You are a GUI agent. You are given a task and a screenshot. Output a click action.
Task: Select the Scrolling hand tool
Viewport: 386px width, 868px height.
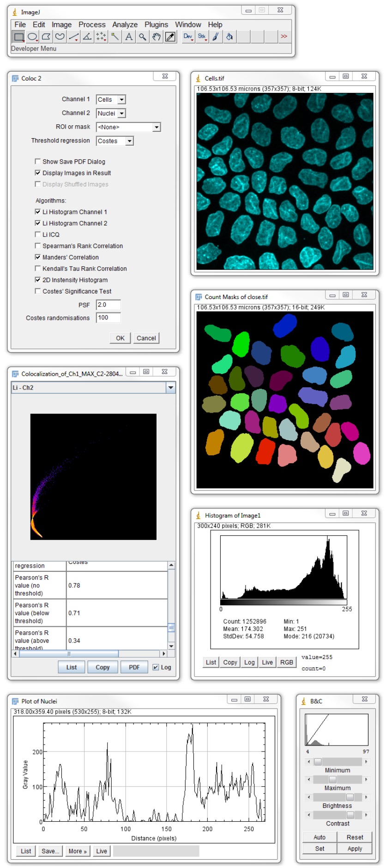click(x=157, y=37)
